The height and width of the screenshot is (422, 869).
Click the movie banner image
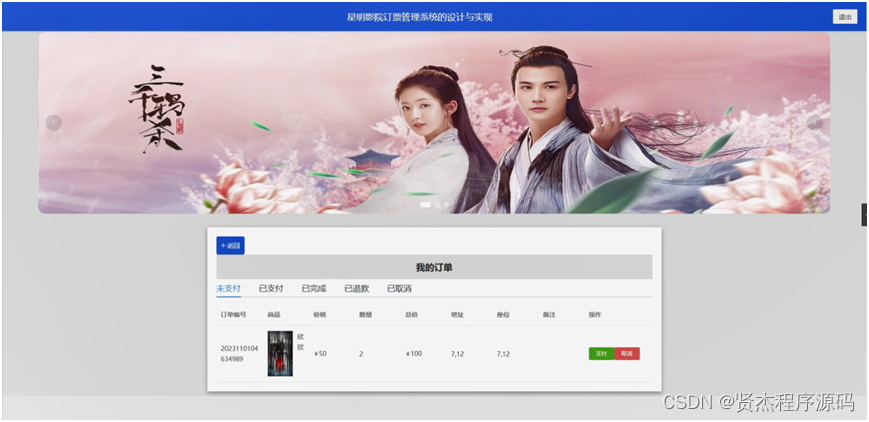tap(434, 123)
